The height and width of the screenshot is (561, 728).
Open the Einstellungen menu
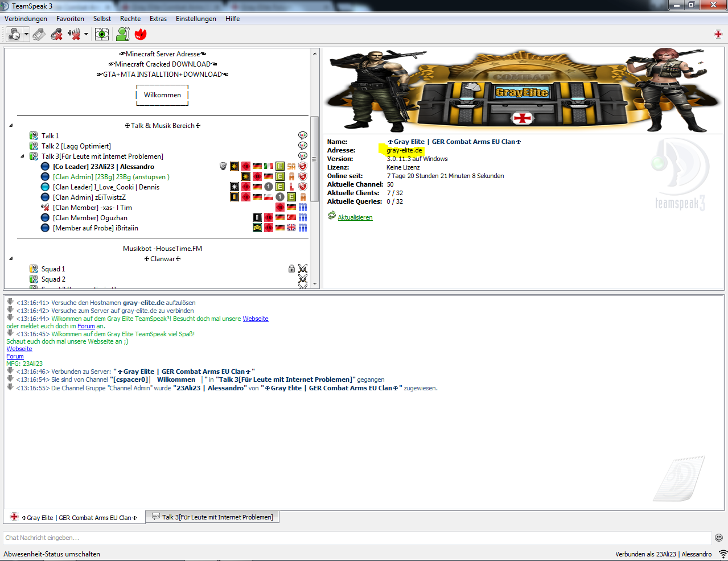[x=196, y=19]
